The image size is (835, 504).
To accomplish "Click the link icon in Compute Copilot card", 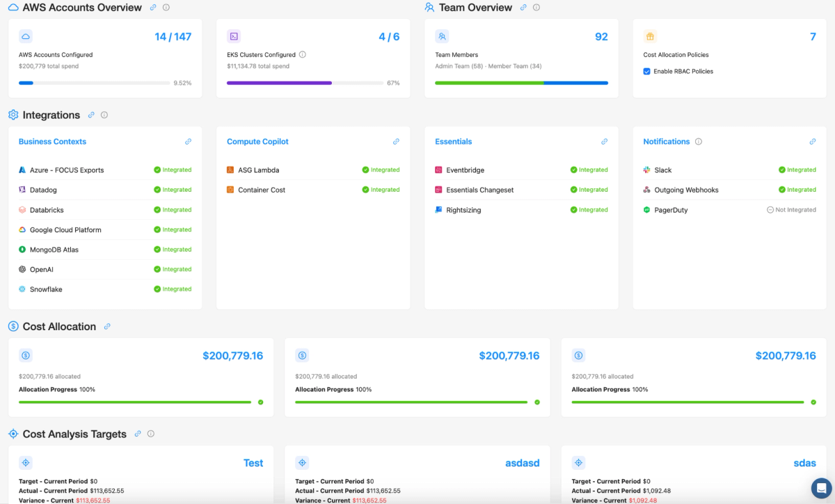I will pos(396,142).
